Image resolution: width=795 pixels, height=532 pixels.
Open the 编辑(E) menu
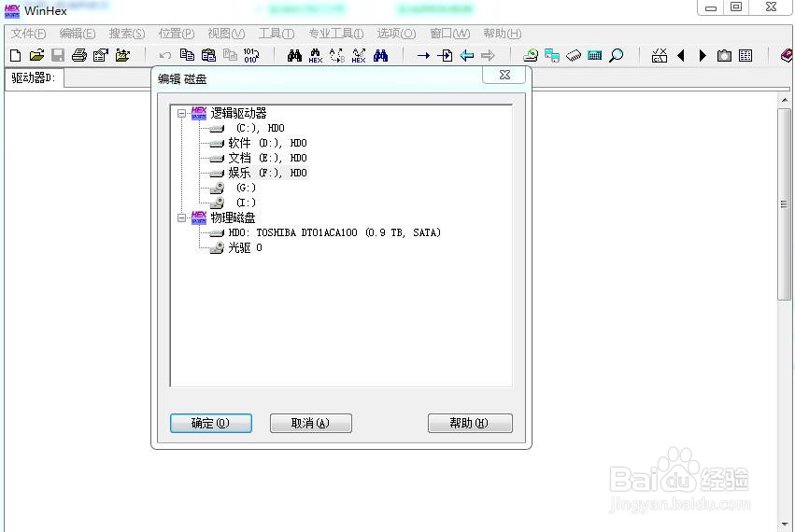tap(77, 34)
